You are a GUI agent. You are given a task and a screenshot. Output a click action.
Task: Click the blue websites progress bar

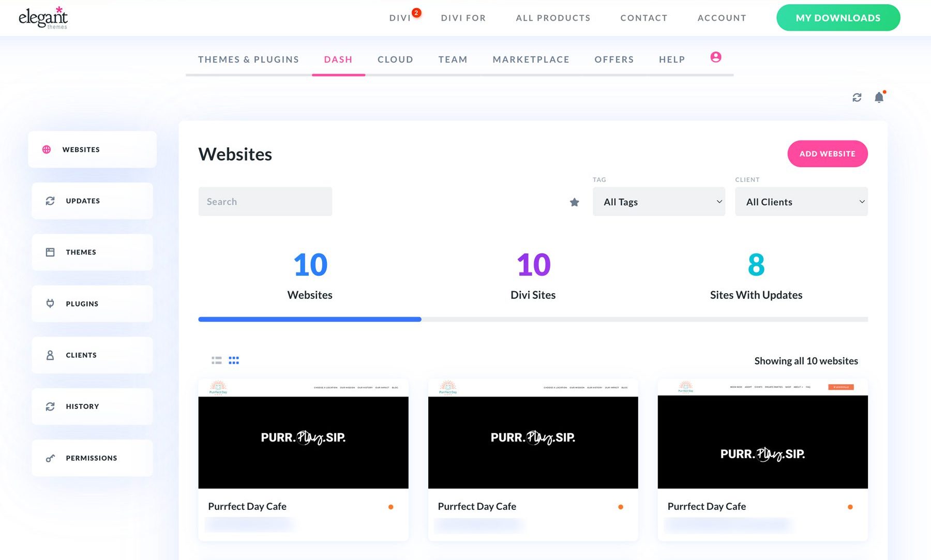[309, 319]
